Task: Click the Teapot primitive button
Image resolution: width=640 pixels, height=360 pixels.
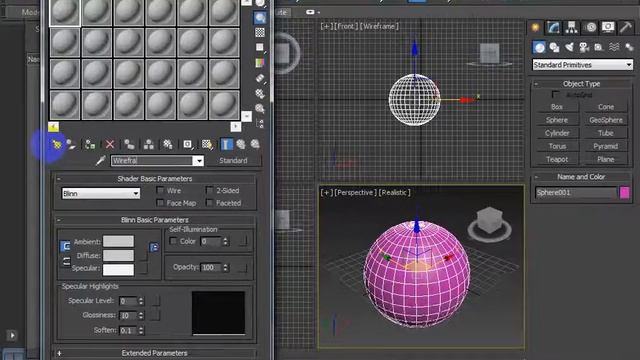Action: click(x=557, y=159)
